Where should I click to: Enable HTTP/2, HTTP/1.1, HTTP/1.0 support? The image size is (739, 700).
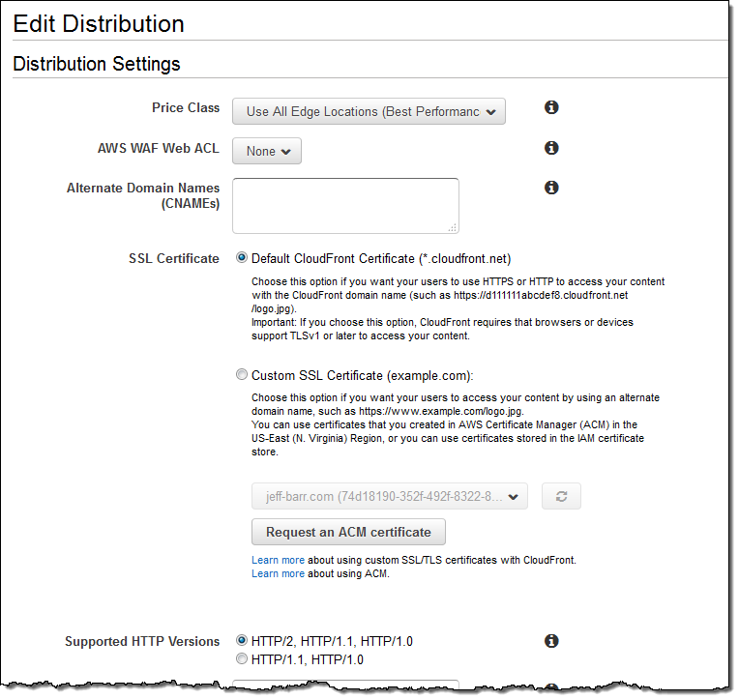242,641
